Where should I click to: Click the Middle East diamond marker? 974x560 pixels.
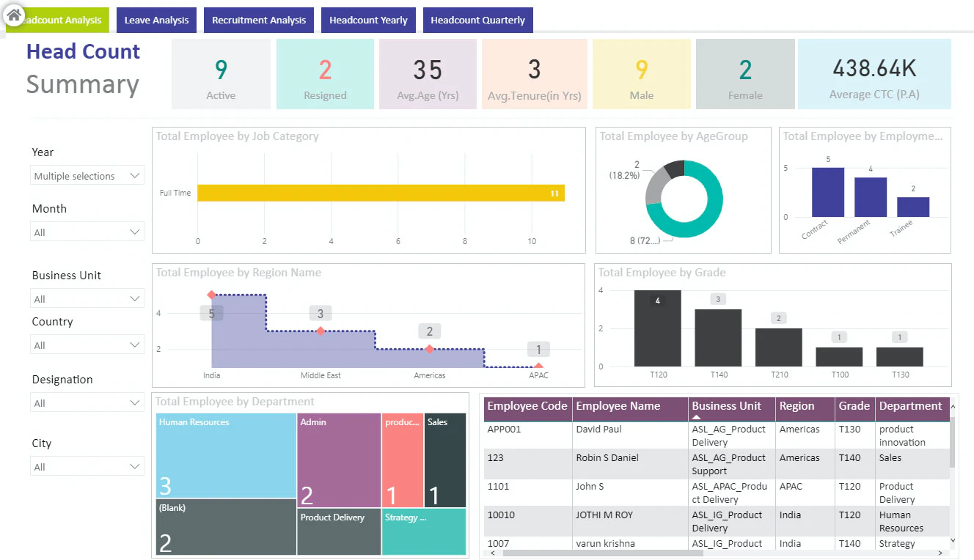pos(321,331)
